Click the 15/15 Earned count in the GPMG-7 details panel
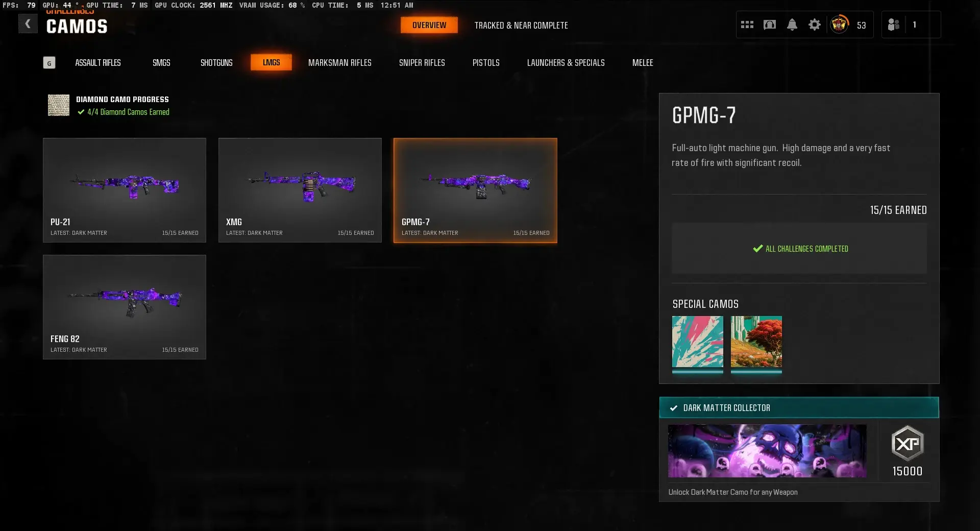This screenshot has height=531, width=980. [898, 210]
